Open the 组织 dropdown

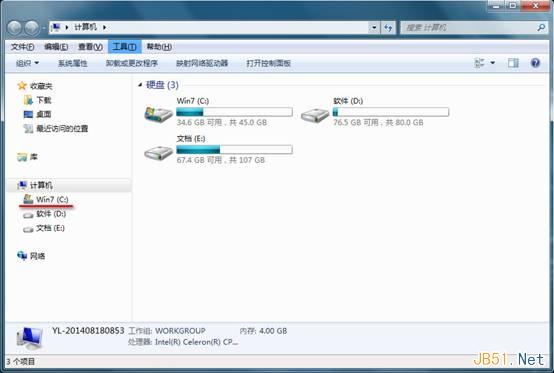27,63
